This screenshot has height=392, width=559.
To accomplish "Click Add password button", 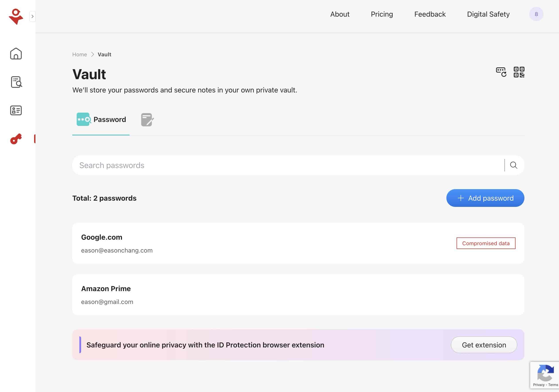I will tap(485, 198).
